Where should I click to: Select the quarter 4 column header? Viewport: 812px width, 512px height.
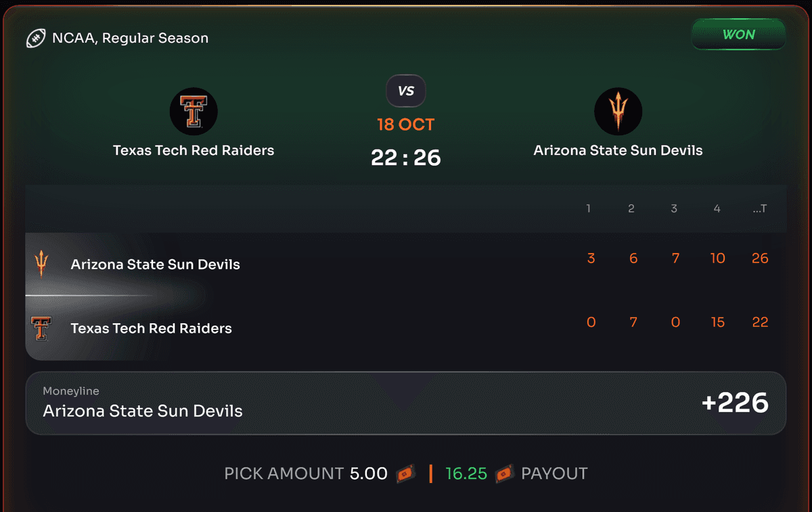717,209
